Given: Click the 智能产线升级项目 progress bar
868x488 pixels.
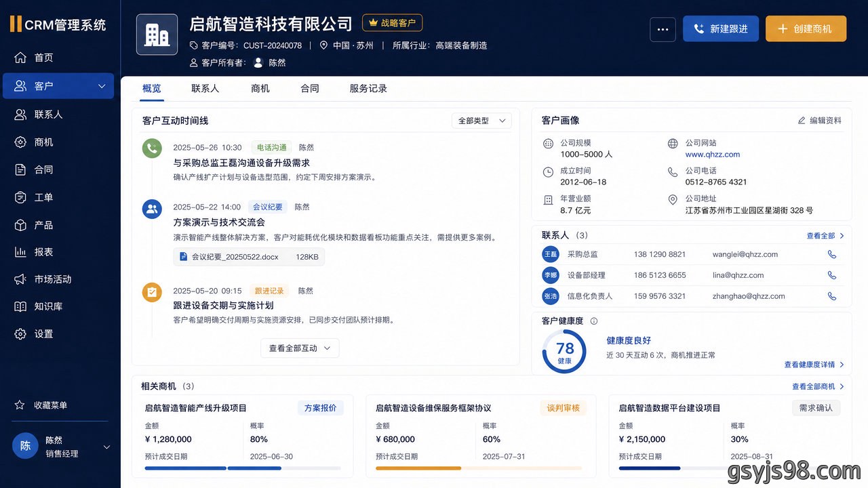Looking at the screenshot, I should click(x=244, y=468).
